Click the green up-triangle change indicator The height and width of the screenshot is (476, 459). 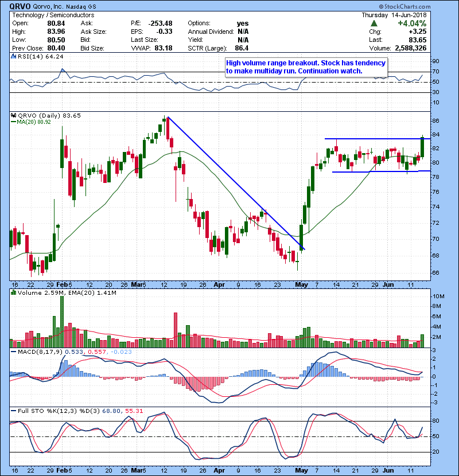point(374,24)
